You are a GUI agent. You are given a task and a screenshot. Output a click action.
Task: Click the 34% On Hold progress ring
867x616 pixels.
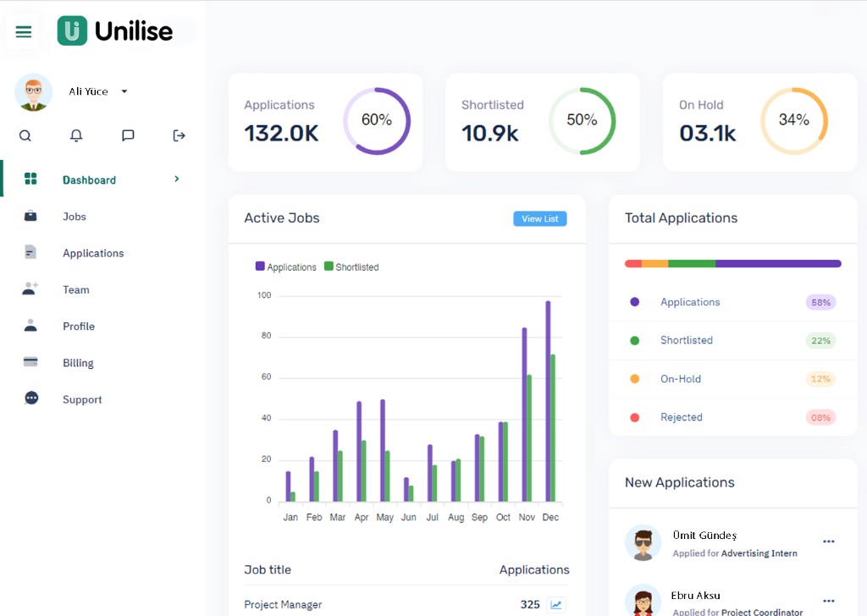[794, 121]
